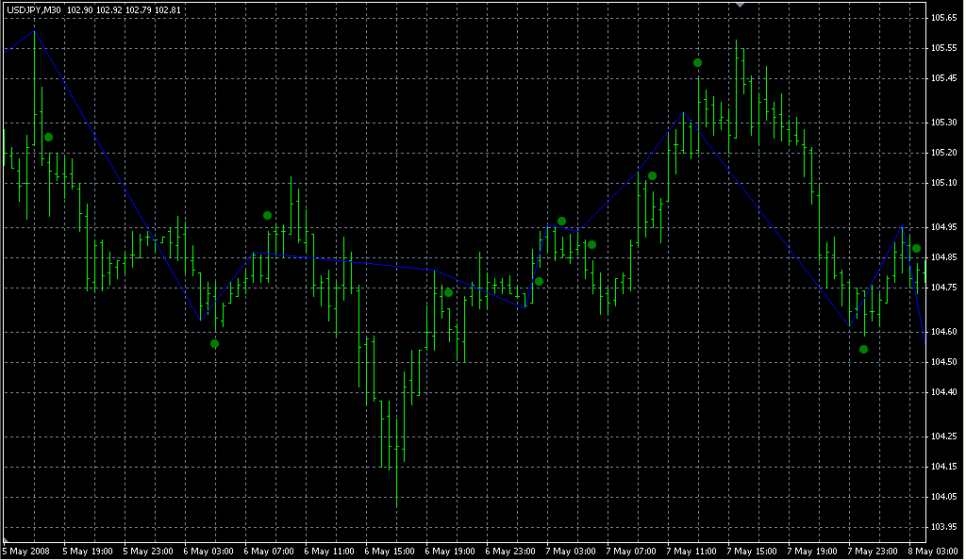Click the 6 May 15:00 time axis label

click(390, 551)
